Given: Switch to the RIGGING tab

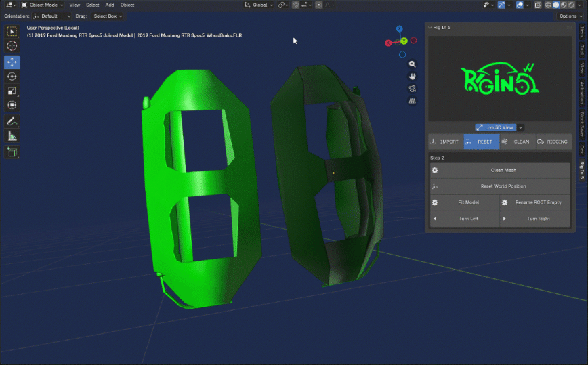Looking at the screenshot, I should click(x=553, y=142).
